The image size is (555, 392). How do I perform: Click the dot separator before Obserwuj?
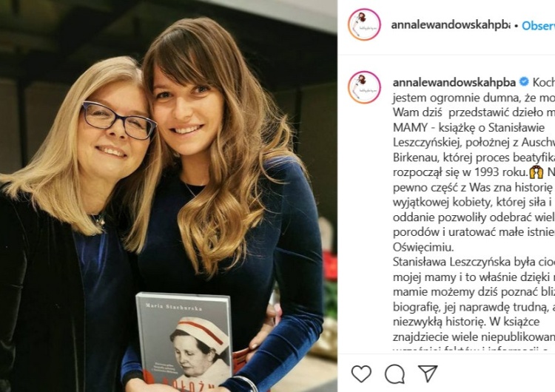(x=516, y=26)
